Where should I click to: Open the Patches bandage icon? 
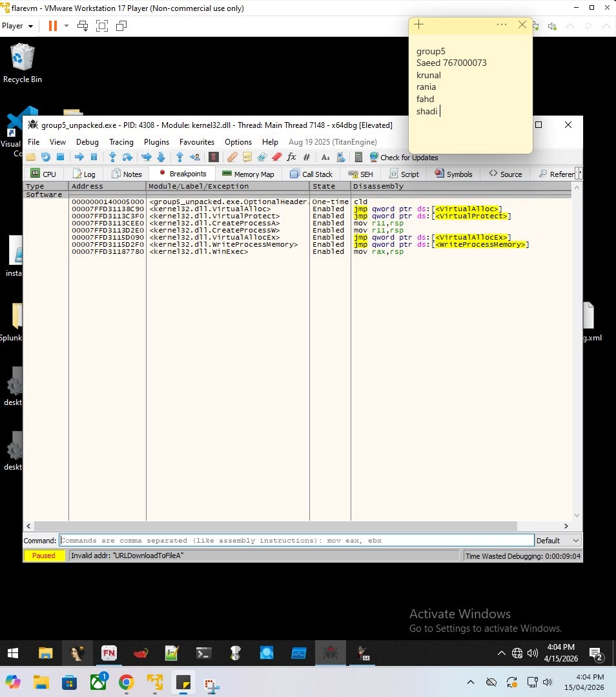232,157
